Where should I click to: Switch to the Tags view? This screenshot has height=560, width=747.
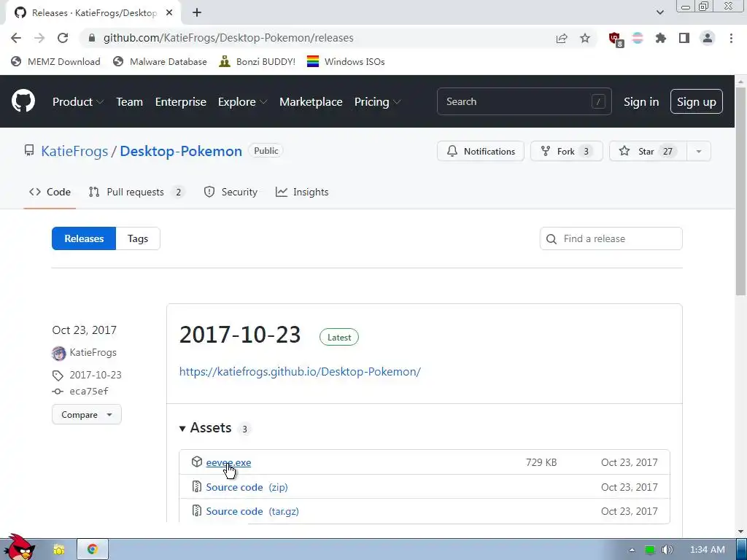[138, 238]
